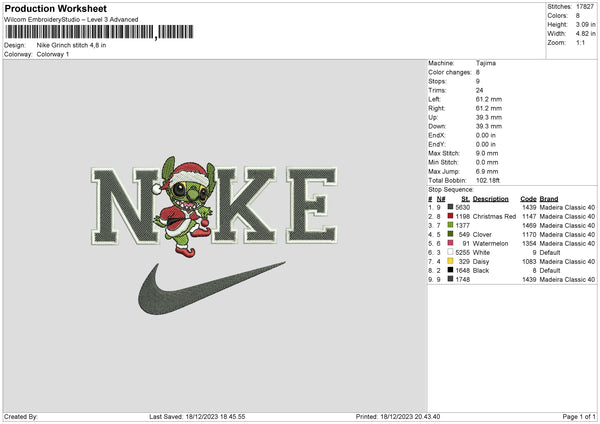Click the Page 1 of 1 indicator
Image resolution: width=600 pixels, height=424 pixels.
(579, 416)
